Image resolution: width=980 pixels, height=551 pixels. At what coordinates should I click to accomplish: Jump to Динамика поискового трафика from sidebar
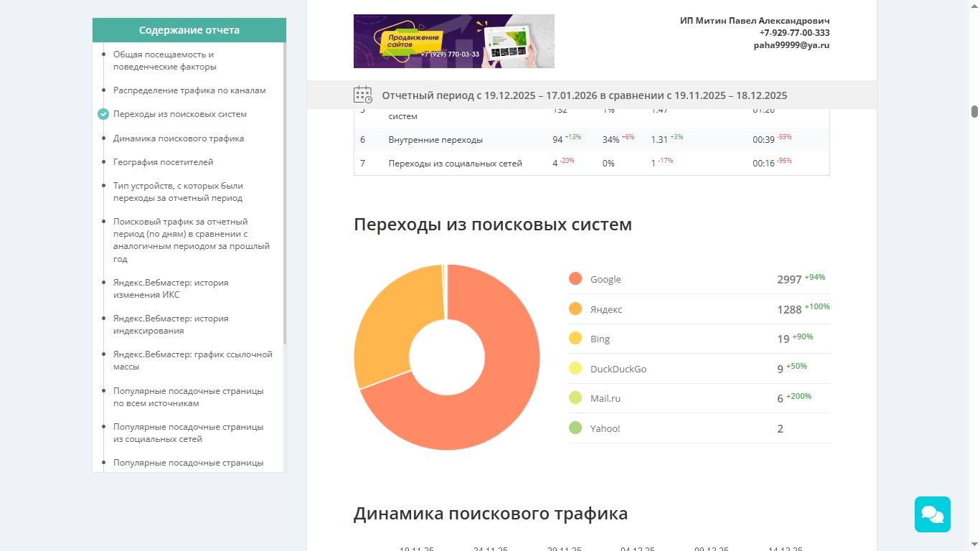coord(179,138)
